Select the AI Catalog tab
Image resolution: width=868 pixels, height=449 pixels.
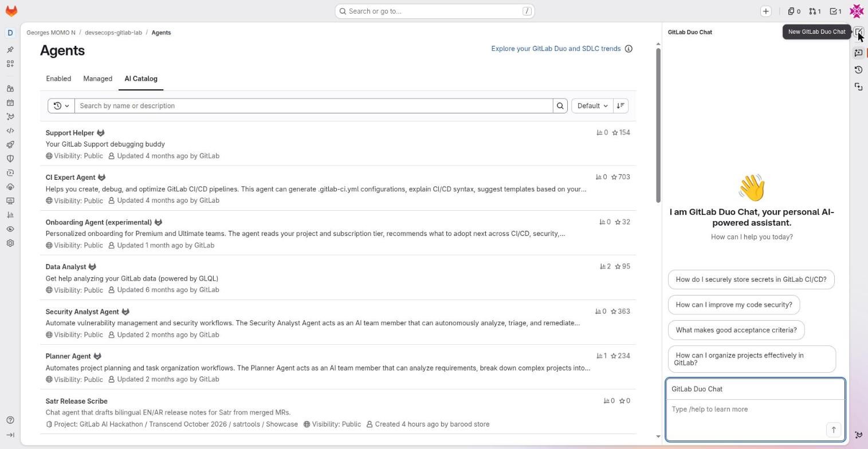click(x=141, y=79)
